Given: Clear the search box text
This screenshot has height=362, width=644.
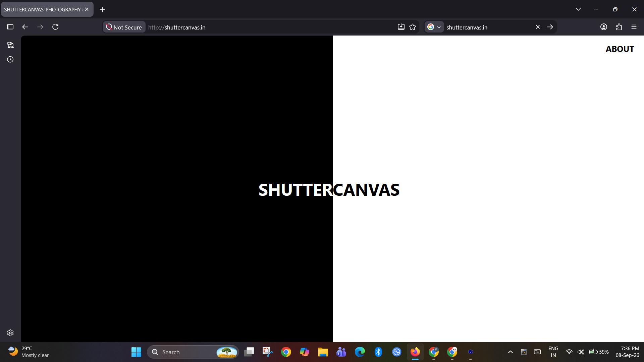Looking at the screenshot, I should point(538,27).
